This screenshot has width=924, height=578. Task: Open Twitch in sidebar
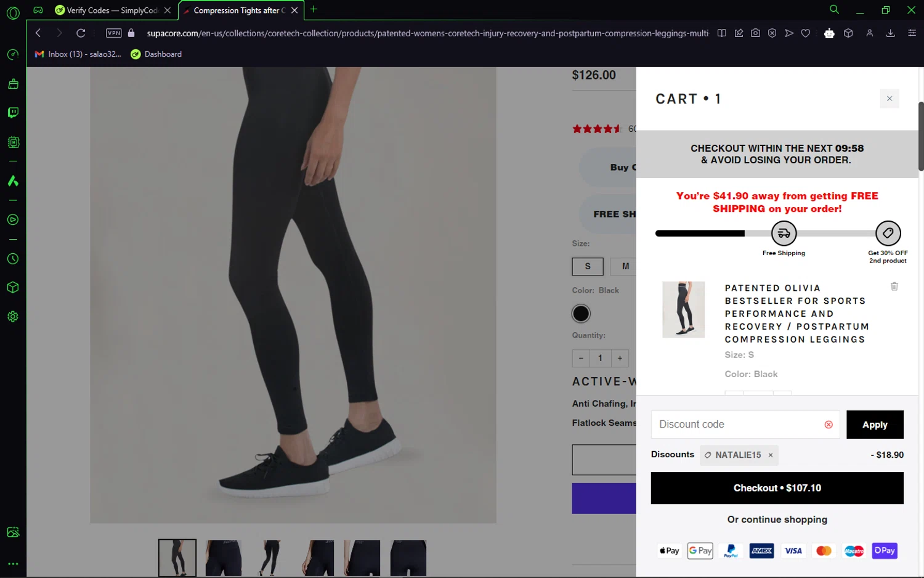tap(13, 113)
